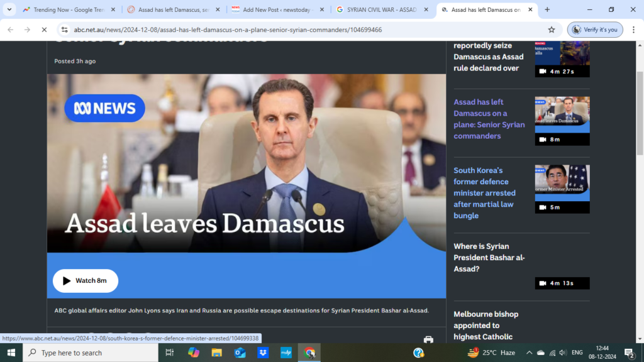Open the clock showing 12:44 08-12-2024

[602, 353]
